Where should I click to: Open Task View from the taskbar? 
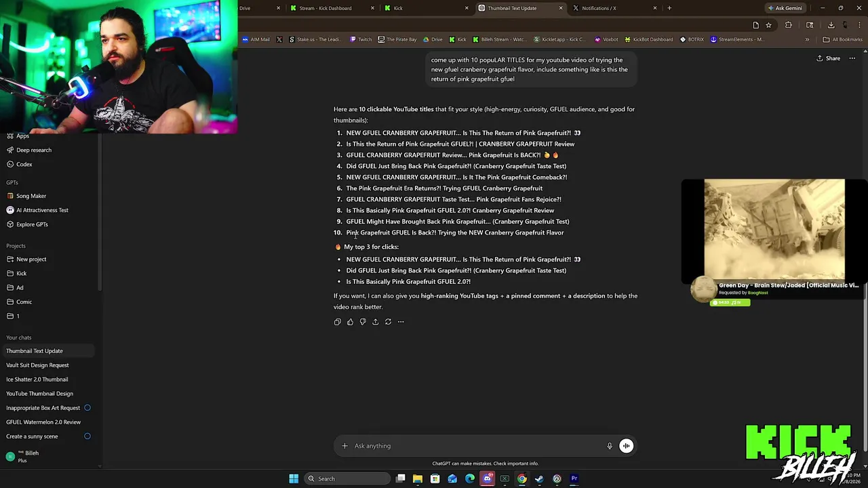click(x=401, y=479)
